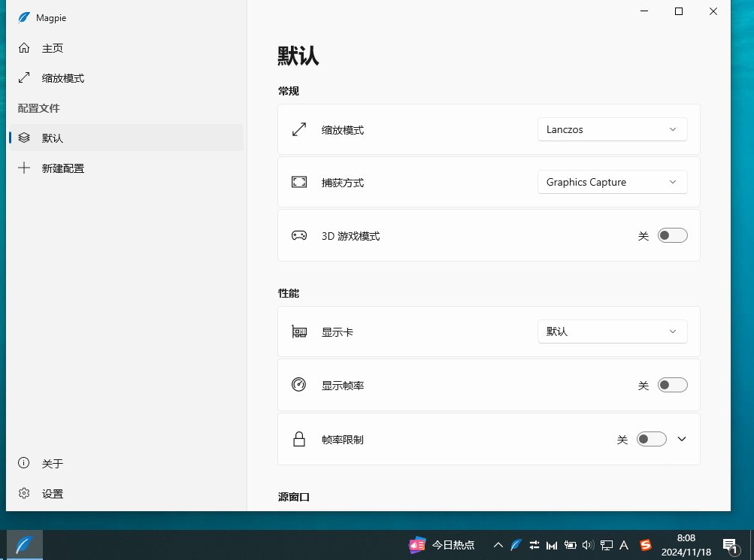Click the gear icon beside 设置

(x=24, y=493)
